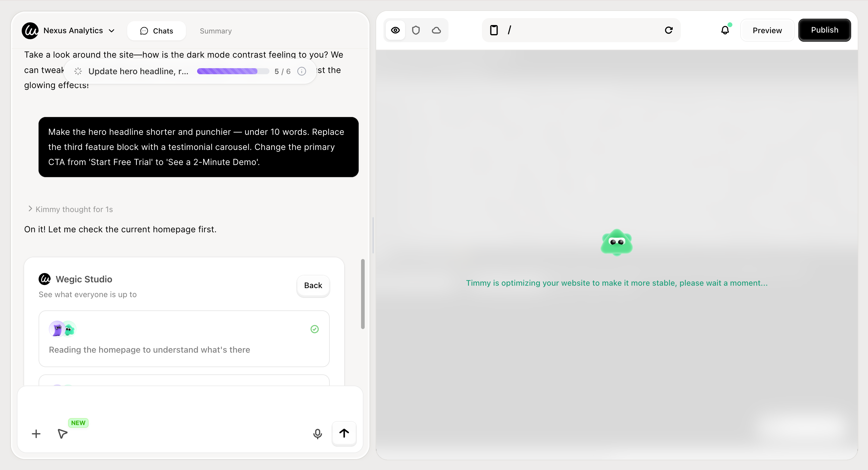
Task: Open notifications via the bell icon
Action: pyautogui.click(x=725, y=30)
